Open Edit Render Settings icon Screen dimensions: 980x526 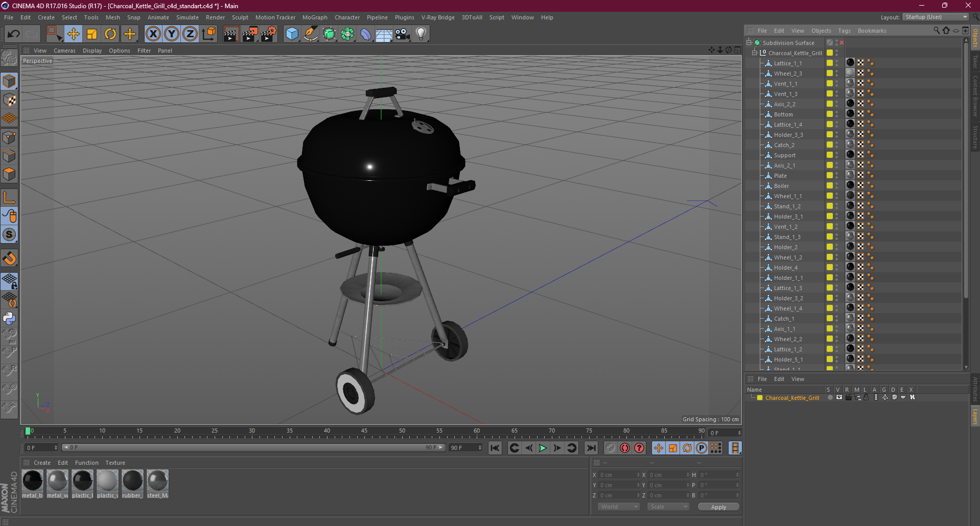[269, 34]
